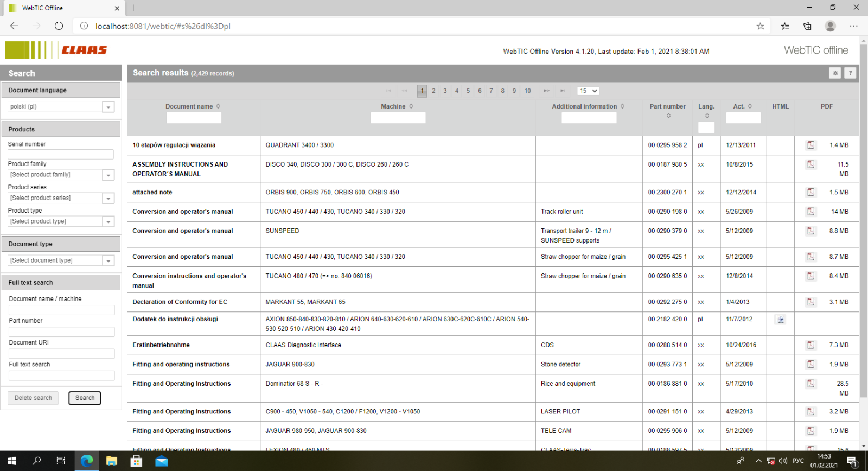
Task: Click Document name column filter box
Action: tap(194, 118)
